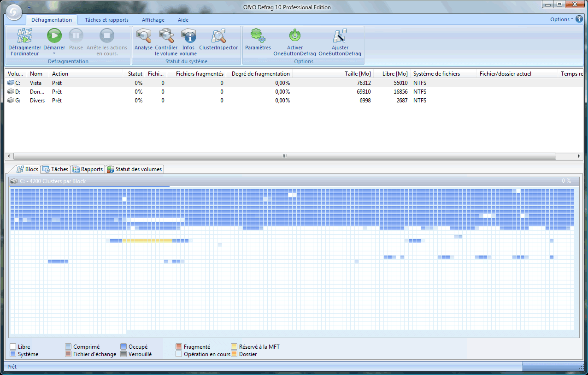Open the Options dropdown at top right

pos(562,19)
